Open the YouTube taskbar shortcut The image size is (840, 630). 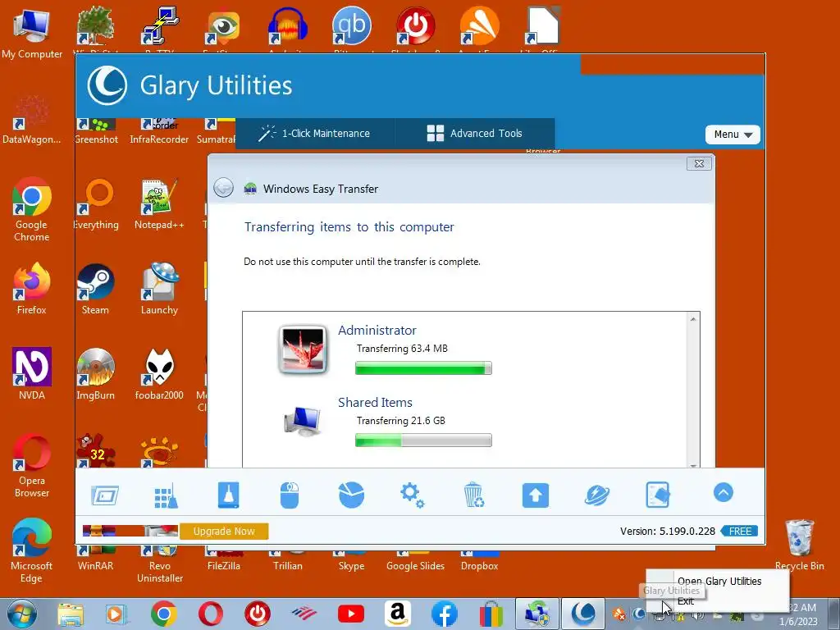[351, 614]
